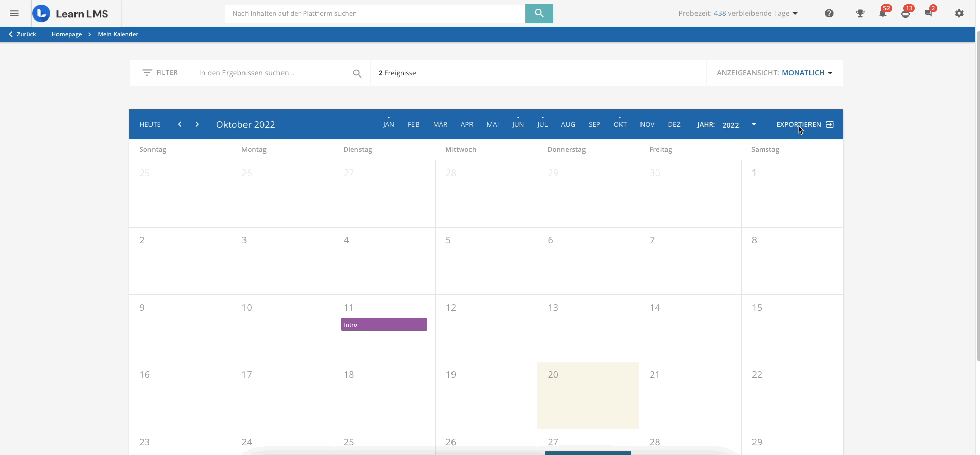Viewport: 980px width, 455px height.
Task: Select the FEB month tab
Action: pyautogui.click(x=413, y=124)
